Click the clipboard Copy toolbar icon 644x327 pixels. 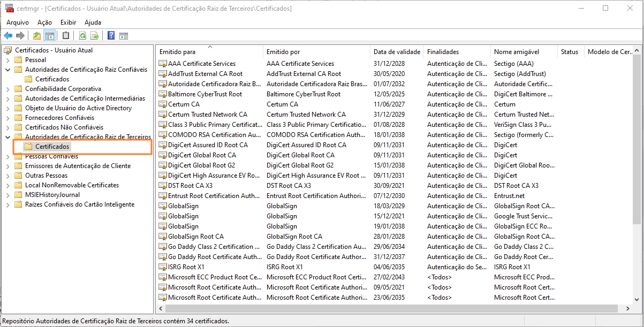[x=66, y=36]
